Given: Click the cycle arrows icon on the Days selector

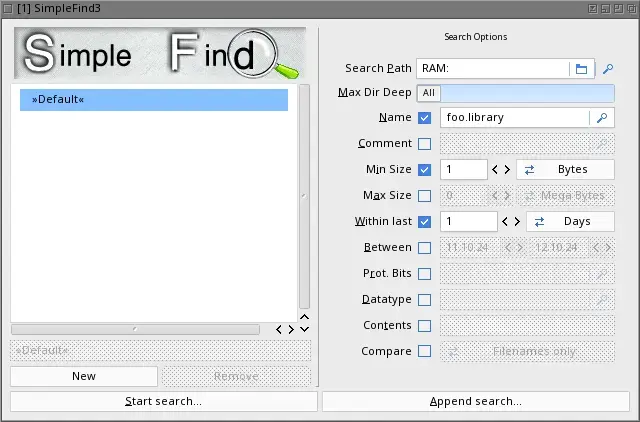Looking at the screenshot, I should [539, 222].
